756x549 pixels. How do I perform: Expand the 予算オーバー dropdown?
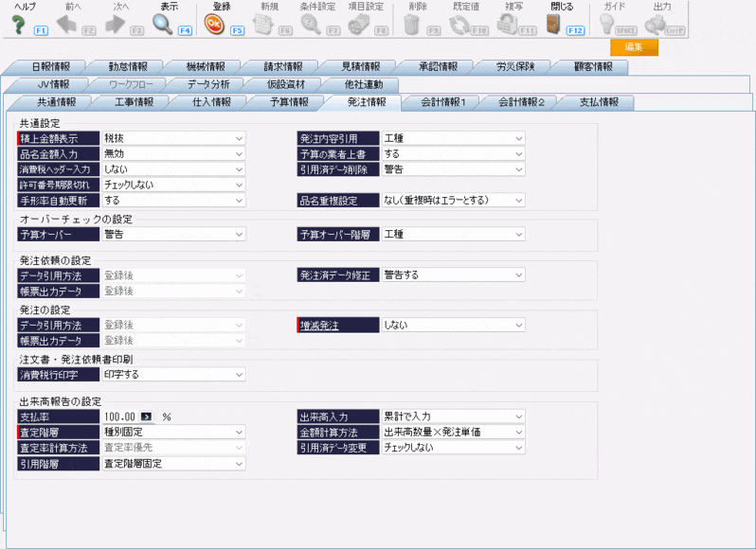tap(239, 234)
